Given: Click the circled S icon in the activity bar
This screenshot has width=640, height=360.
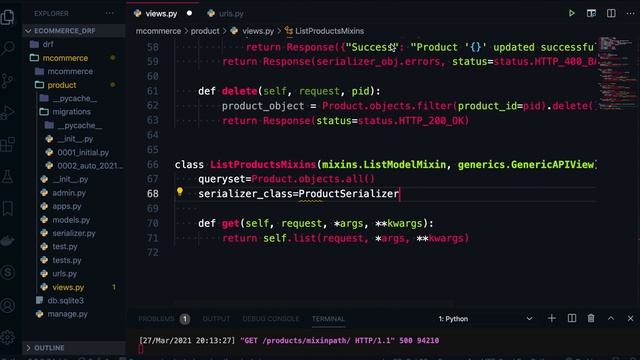Looking at the screenshot, I should [7, 272].
